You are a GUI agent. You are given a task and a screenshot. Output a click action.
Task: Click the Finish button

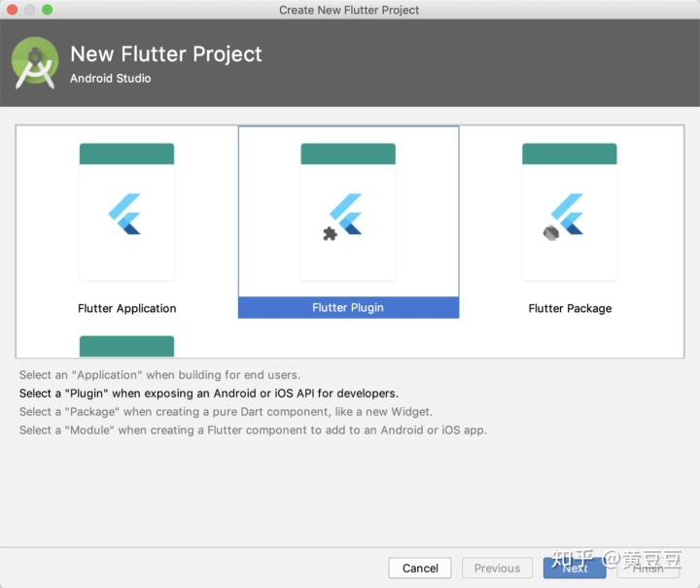pos(648,568)
